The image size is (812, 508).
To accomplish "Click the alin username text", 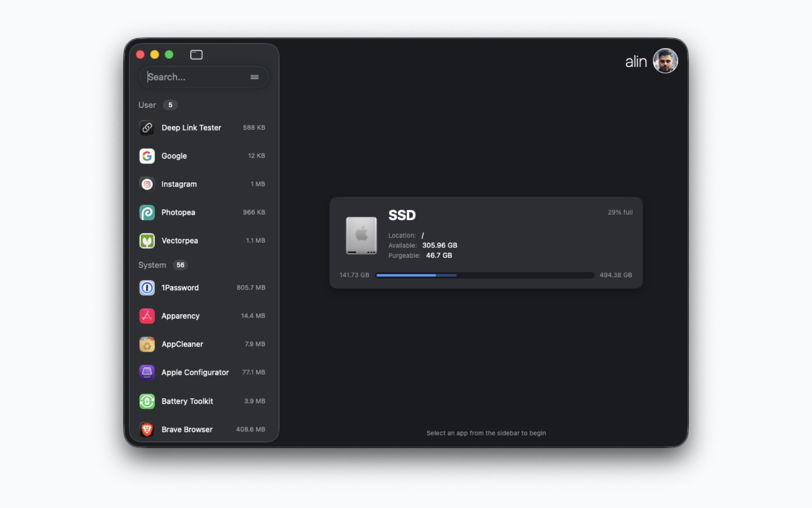I will point(636,62).
